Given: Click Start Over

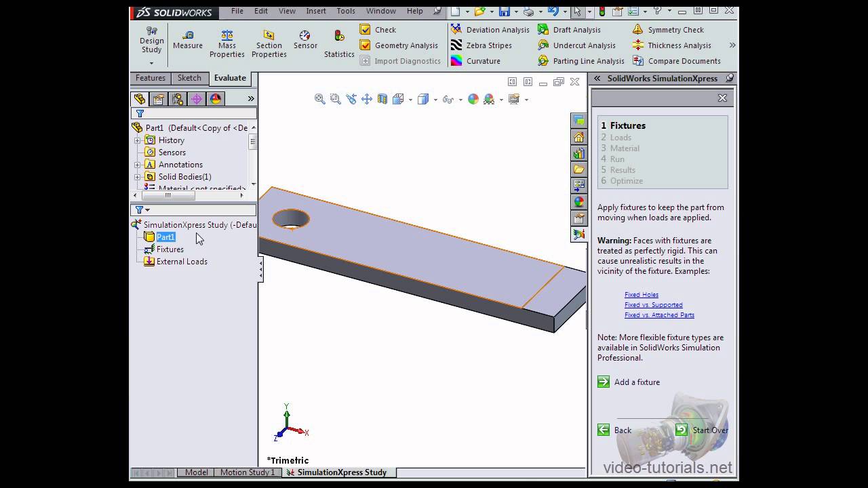Looking at the screenshot, I should (x=702, y=430).
